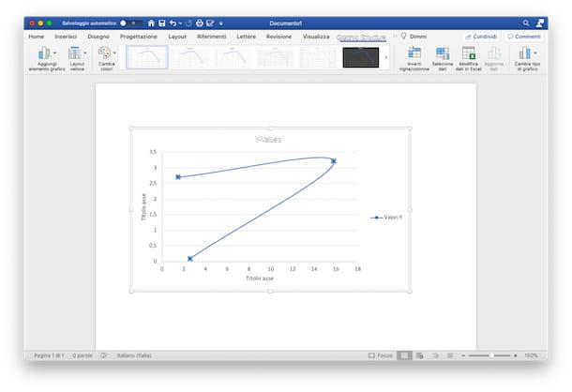Expand Cambia tipo di grafico dropdown arrow
This screenshot has width=572, height=392.
pyautogui.click(x=535, y=53)
